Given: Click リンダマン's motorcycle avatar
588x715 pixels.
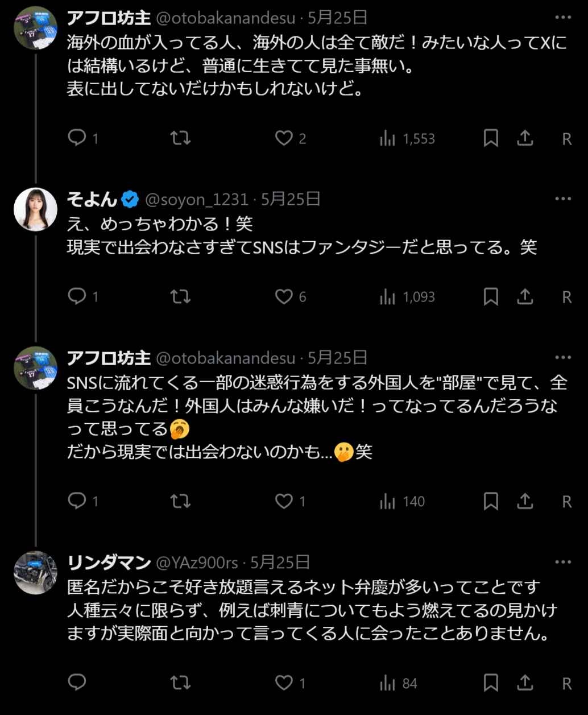Looking at the screenshot, I should (35, 572).
